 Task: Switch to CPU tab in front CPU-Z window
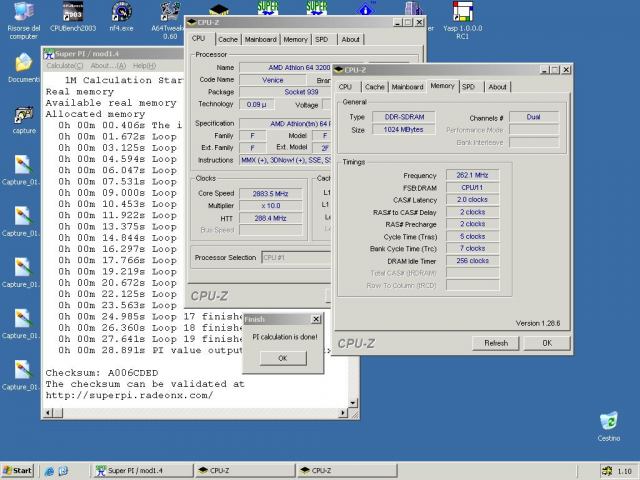tap(345, 87)
